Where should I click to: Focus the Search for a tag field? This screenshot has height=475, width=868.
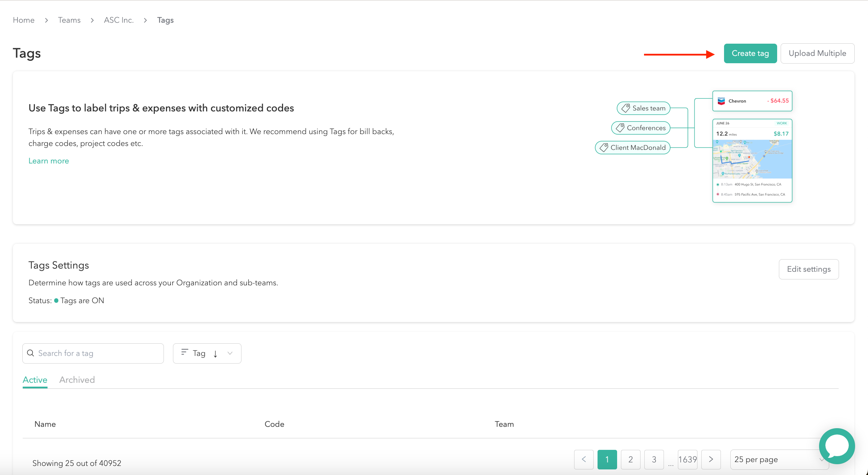(98, 353)
